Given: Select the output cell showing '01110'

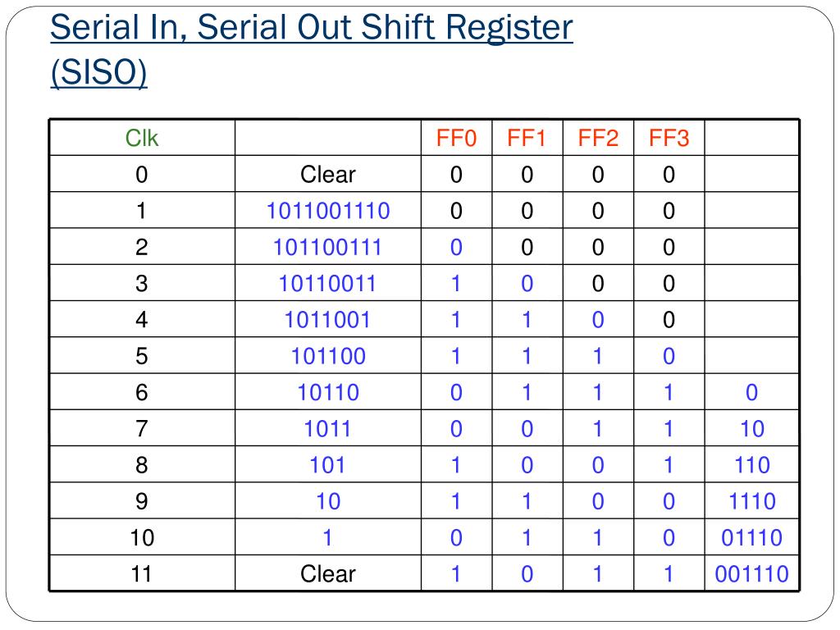Looking at the screenshot, I should [x=751, y=538].
